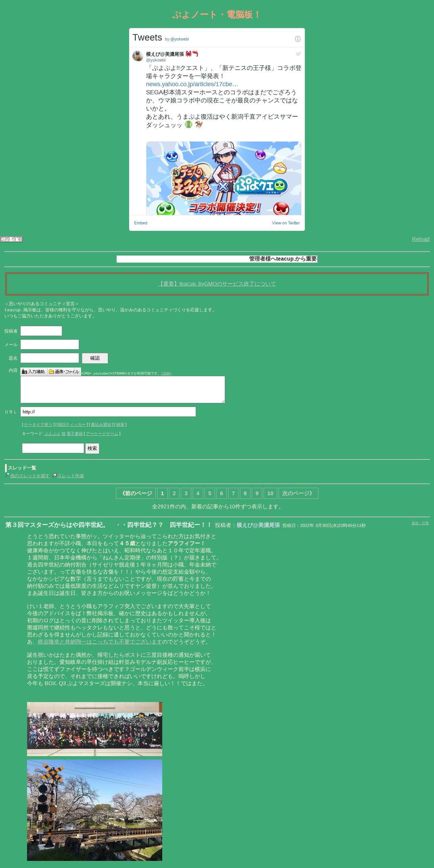Select page 4 in pagination
The height and width of the screenshot is (868, 434).
(198, 493)
